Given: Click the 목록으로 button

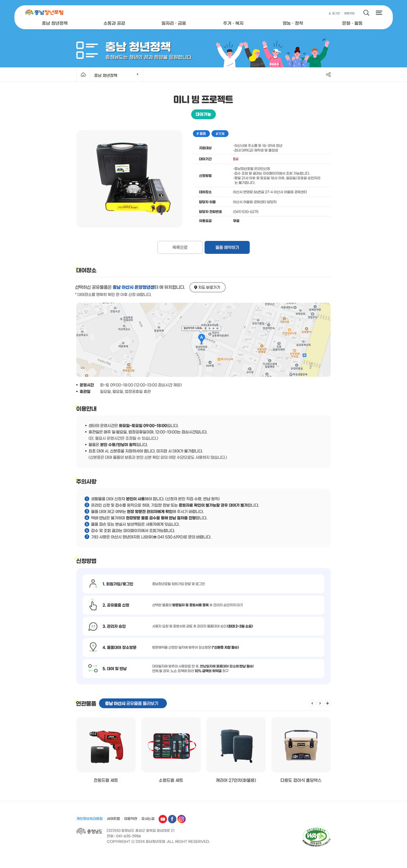Looking at the screenshot, I should [x=180, y=247].
